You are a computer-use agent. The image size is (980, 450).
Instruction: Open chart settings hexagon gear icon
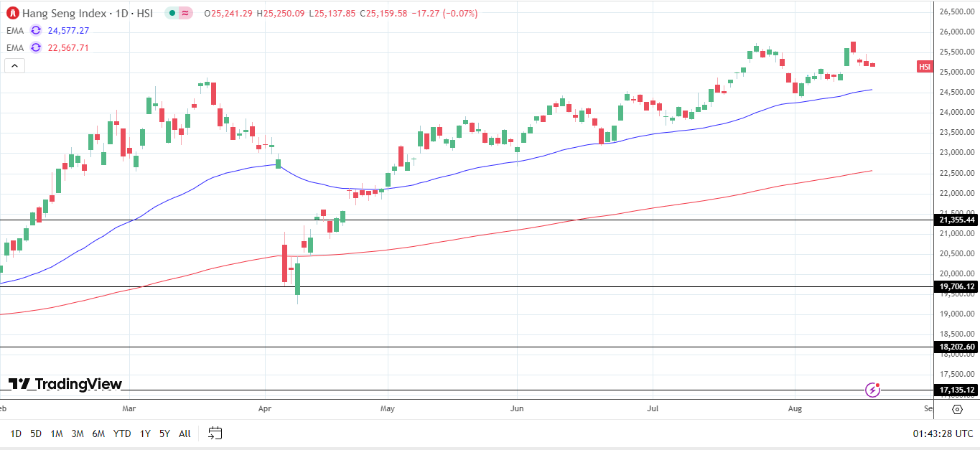tap(957, 409)
